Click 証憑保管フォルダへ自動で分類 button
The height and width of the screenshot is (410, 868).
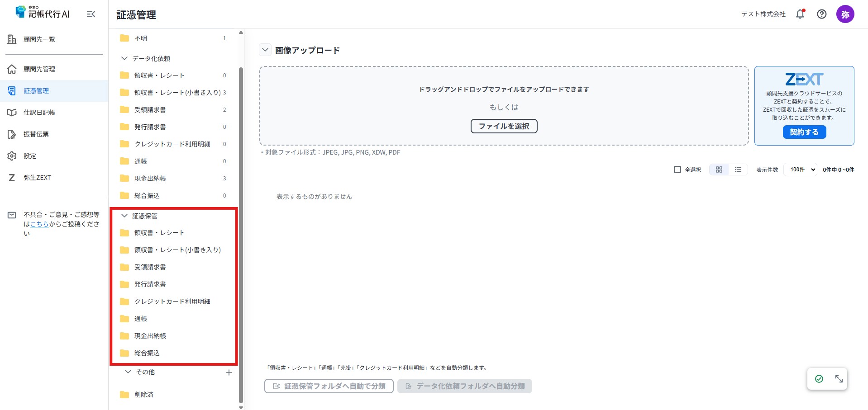(x=329, y=386)
